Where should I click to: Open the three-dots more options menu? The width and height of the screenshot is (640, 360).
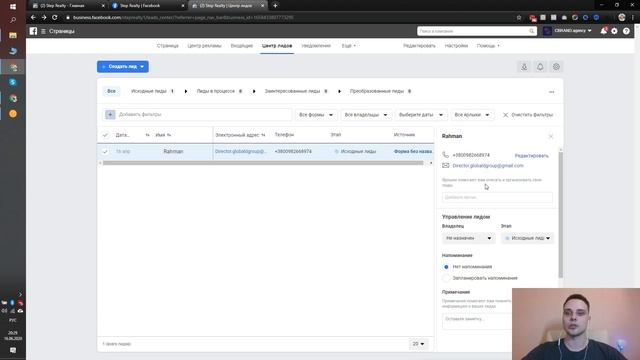[x=551, y=92]
